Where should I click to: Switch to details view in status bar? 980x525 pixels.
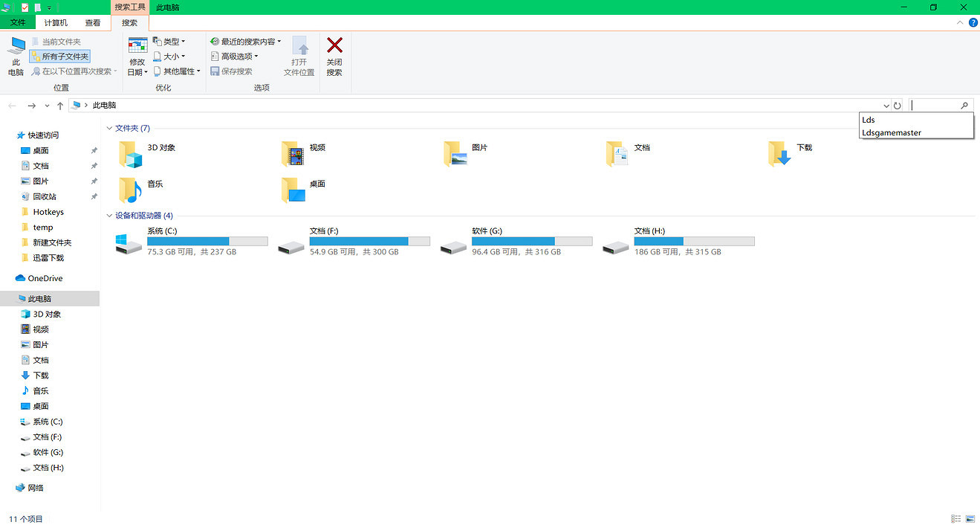955,518
